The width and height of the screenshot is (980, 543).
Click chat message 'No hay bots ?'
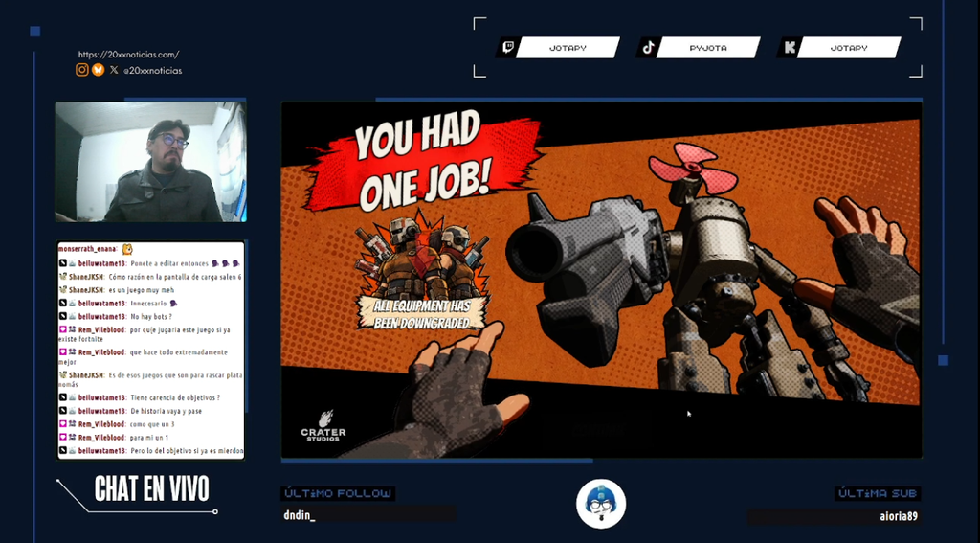[x=150, y=317]
